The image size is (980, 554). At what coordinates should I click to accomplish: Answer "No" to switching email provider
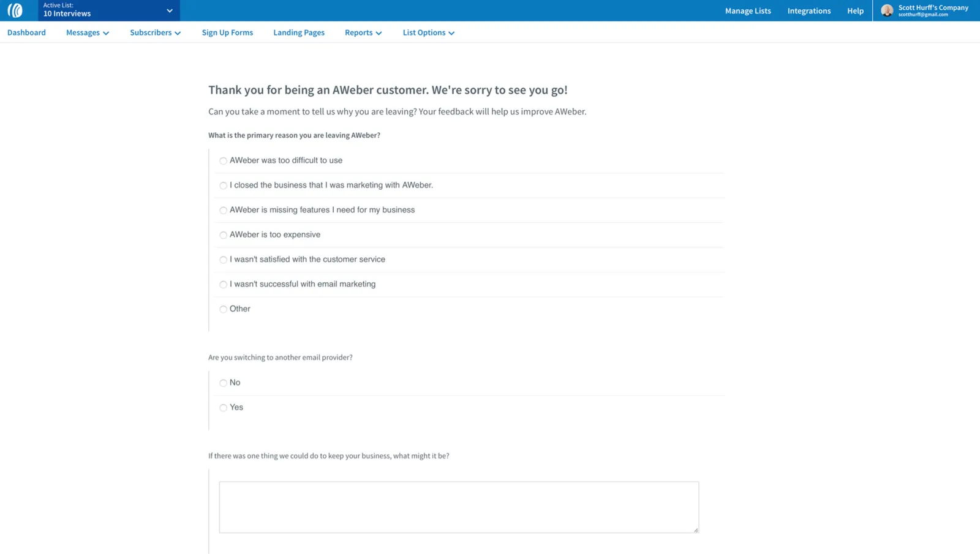point(223,383)
